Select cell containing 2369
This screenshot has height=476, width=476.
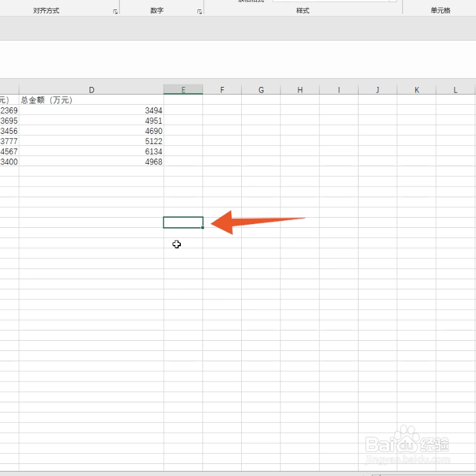pos(9,110)
